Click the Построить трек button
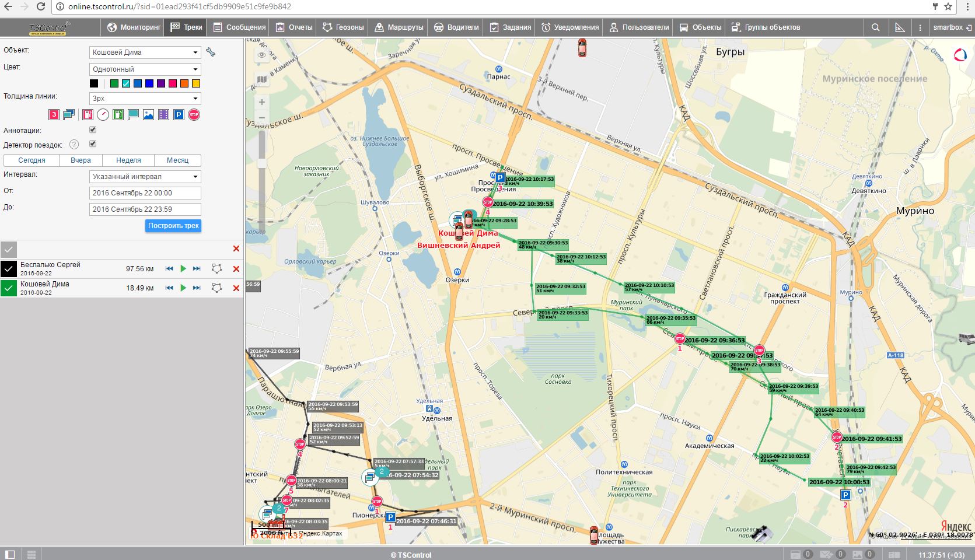The height and width of the screenshot is (560, 975). pos(173,226)
